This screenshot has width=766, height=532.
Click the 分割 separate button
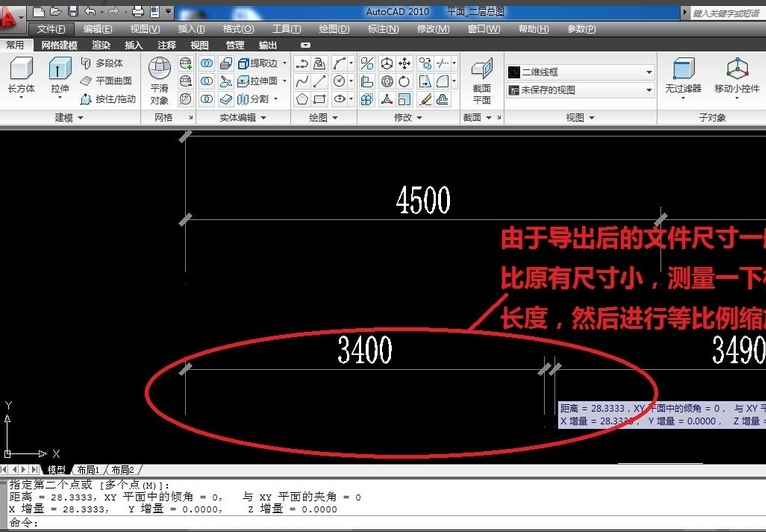tap(253, 99)
